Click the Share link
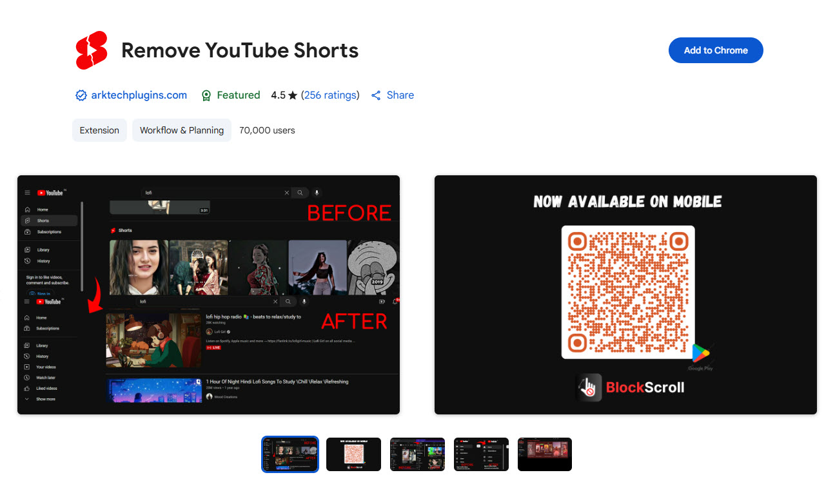Viewport: 835px width, 504px height. click(400, 95)
